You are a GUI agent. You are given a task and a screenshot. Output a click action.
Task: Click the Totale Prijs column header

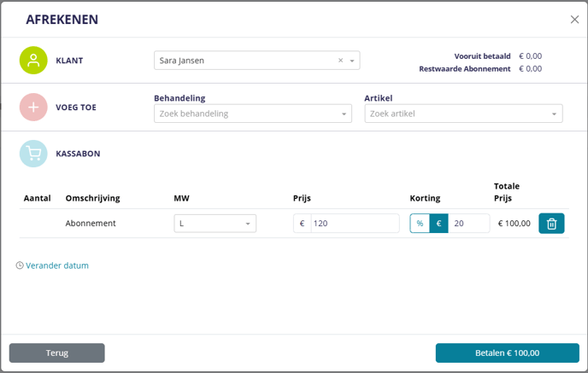click(x=507, y=192)
